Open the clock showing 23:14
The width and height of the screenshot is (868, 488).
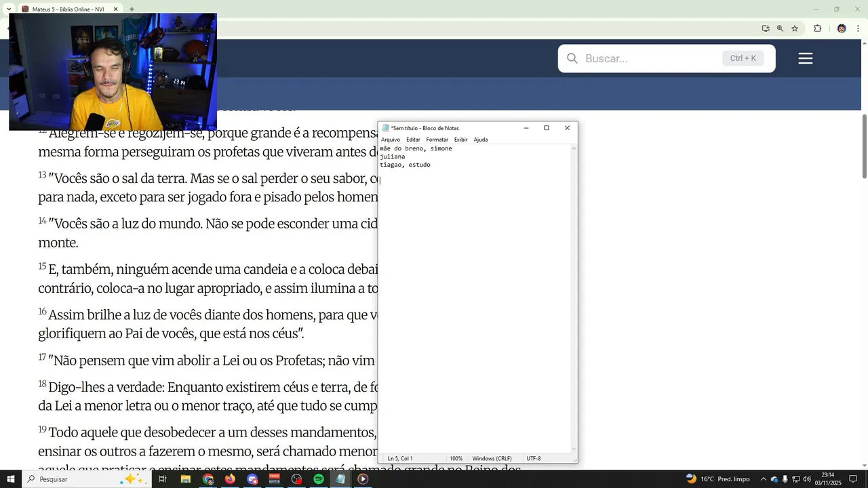pos(828,479)
